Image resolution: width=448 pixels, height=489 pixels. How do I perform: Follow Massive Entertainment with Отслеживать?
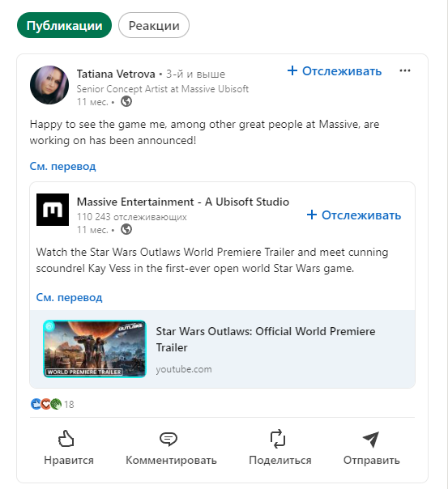[x=354, y=215]
